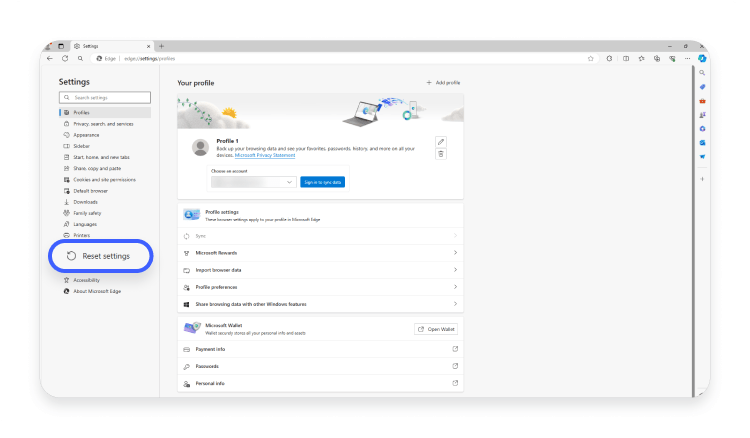Focus the Search settings field

click(x=105, y=98)
